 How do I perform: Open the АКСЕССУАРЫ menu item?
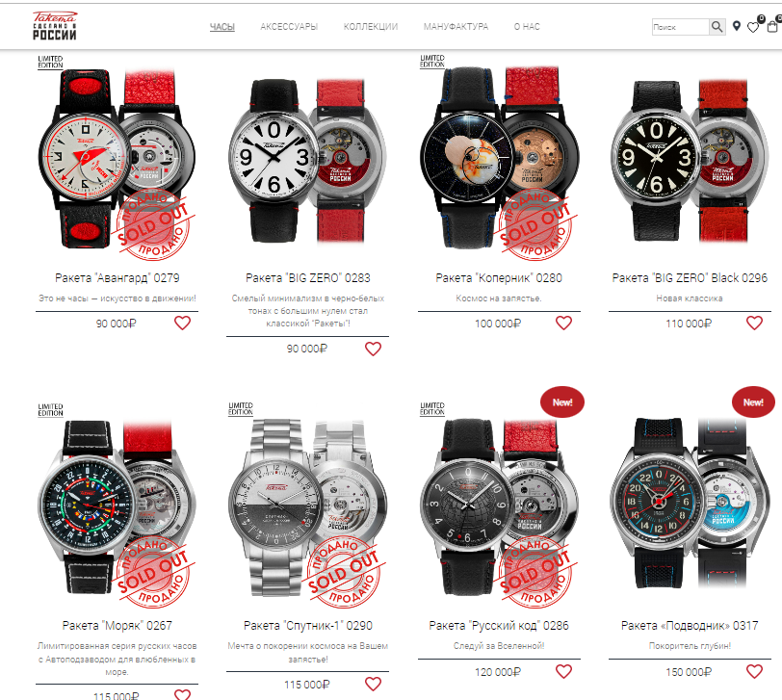(x=289, y=26)
